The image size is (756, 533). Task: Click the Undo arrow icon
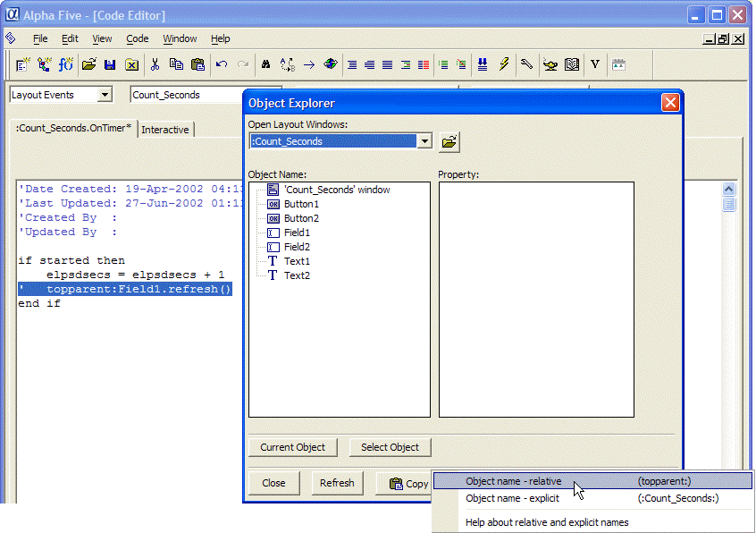coord(222,64)
